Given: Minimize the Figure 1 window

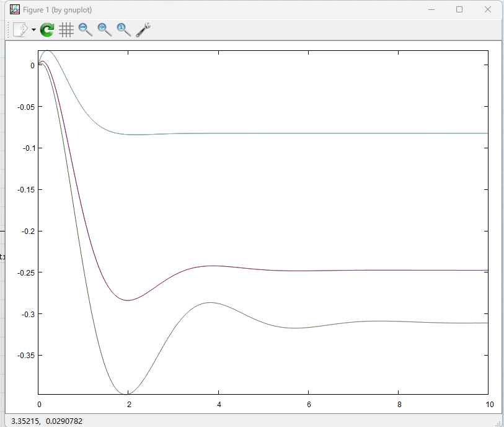Looking at the screenshot, I should [x=431, y=9].
